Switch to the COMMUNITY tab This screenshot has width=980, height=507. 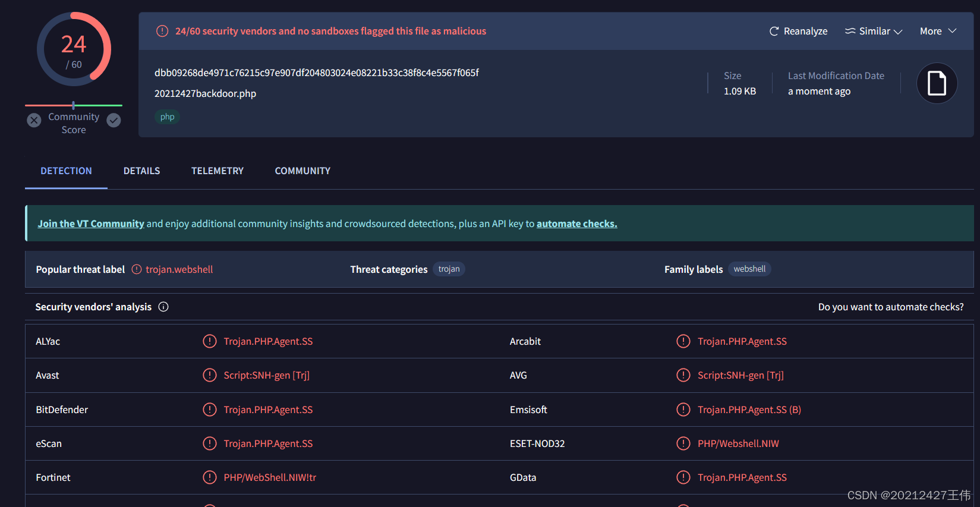pos(302,171)
